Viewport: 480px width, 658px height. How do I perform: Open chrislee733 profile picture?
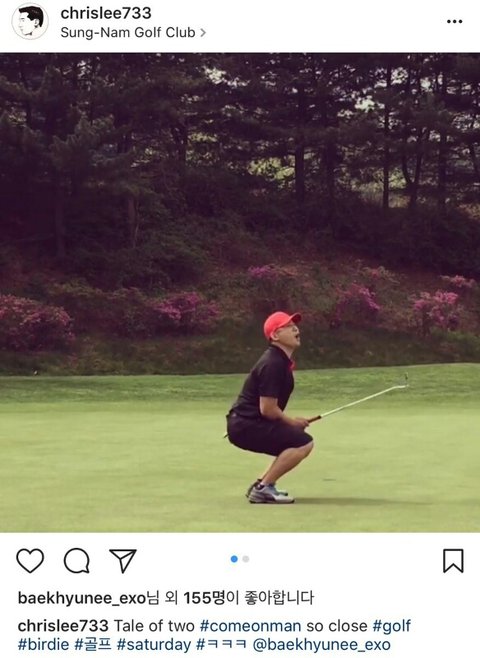[30, 21]
